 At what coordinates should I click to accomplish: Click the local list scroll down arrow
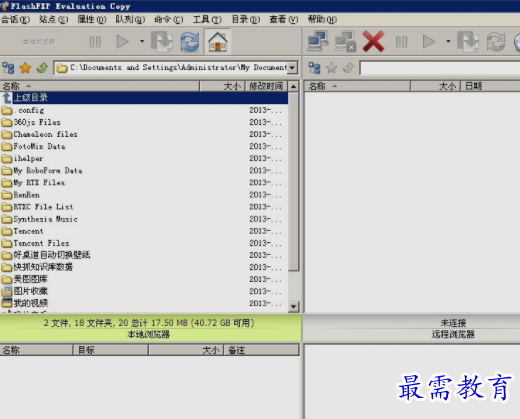coord(293,306)
